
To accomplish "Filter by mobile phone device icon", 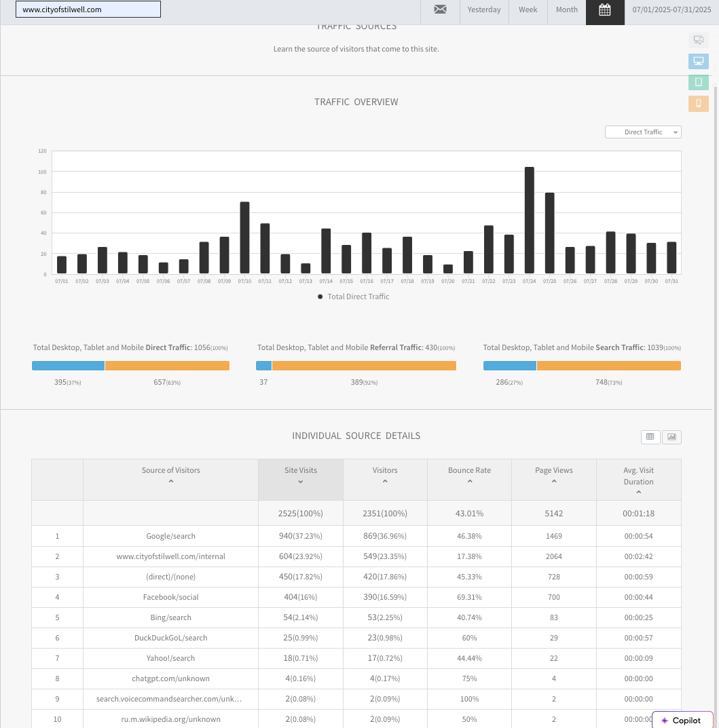I will (x=698, y=103).
